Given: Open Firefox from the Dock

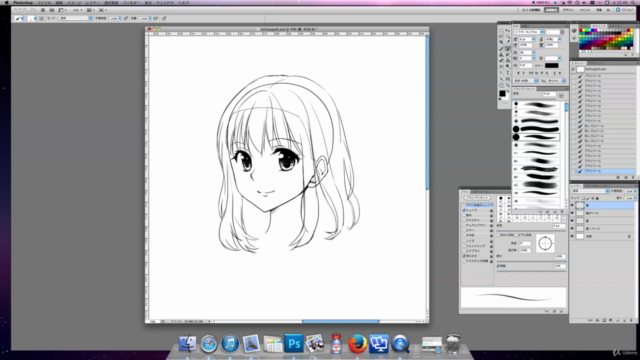Looking at the screenshot, I should (357, 344).
